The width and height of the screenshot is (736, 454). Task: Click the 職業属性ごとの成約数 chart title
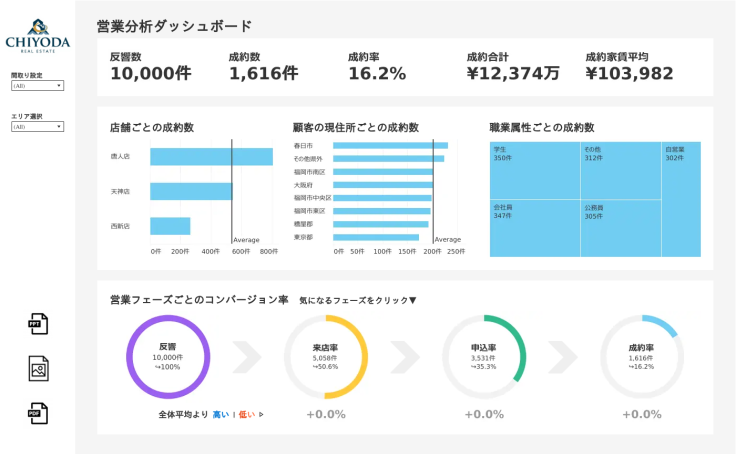[x=542, y=128]
